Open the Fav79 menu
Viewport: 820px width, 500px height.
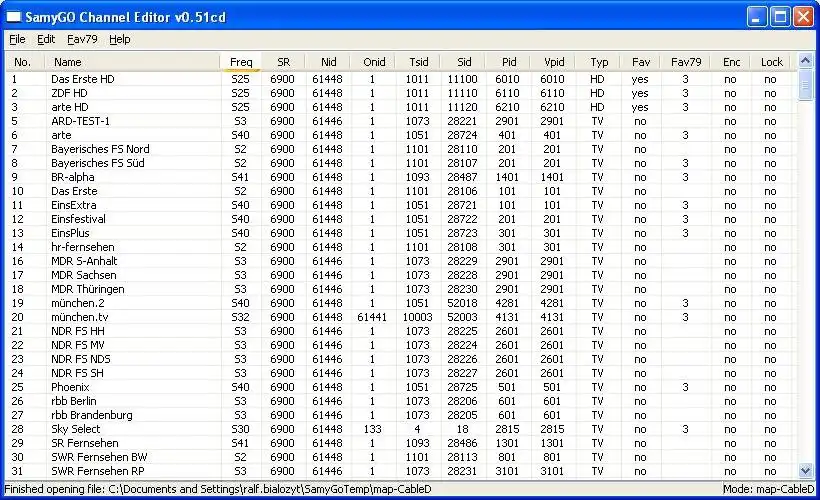82,39
